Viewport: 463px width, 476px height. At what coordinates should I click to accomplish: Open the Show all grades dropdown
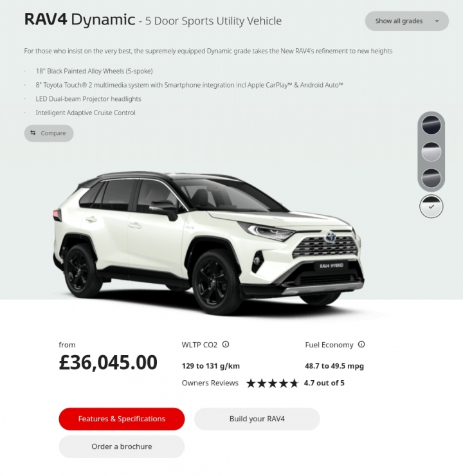click(406, 21)
